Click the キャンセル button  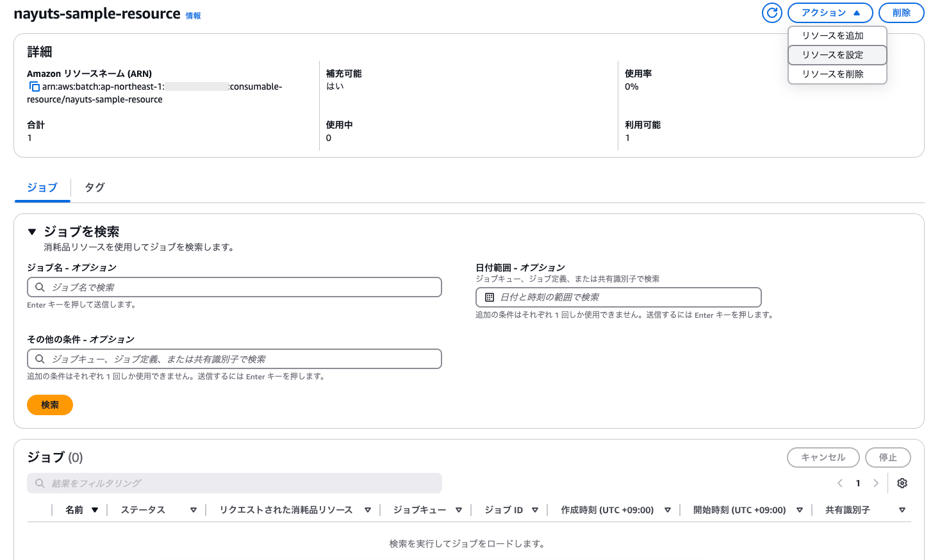(x=823, y=457)
